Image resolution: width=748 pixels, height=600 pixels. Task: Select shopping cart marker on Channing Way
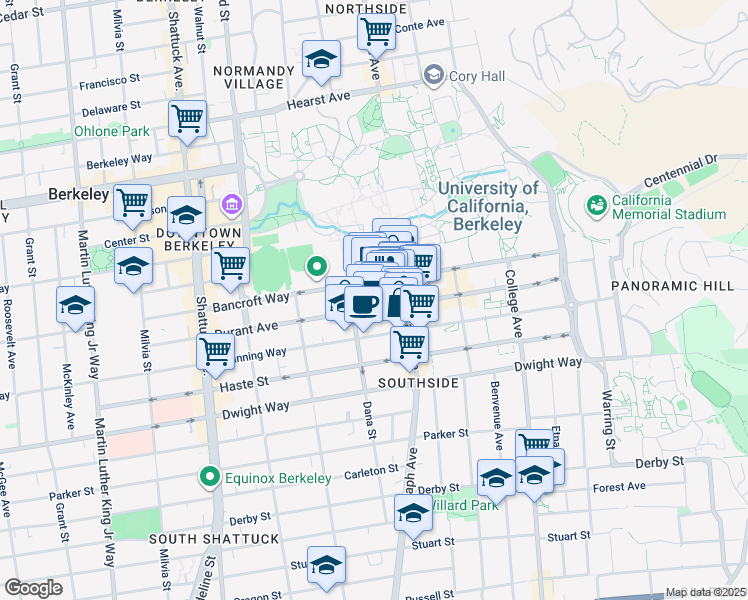(216, 352)
